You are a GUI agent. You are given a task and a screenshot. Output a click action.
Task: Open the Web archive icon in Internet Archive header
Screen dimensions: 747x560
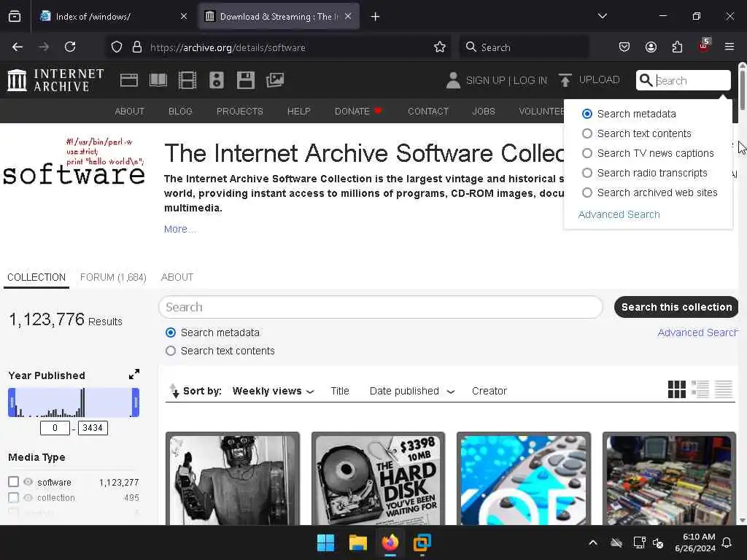[129, 80]
